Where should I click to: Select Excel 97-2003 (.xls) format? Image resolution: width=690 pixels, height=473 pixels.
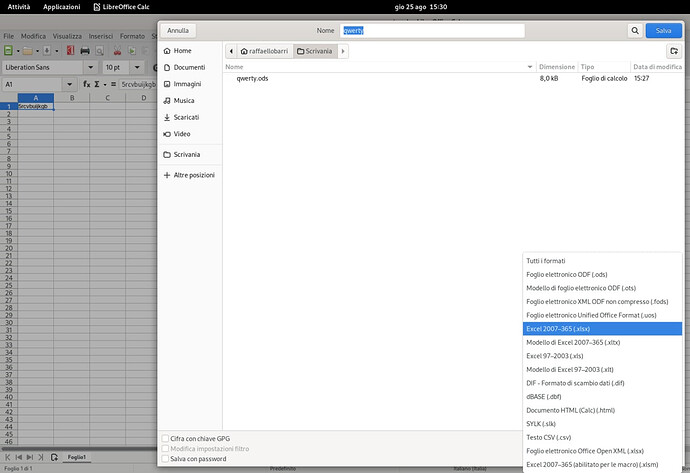point(602,356)
